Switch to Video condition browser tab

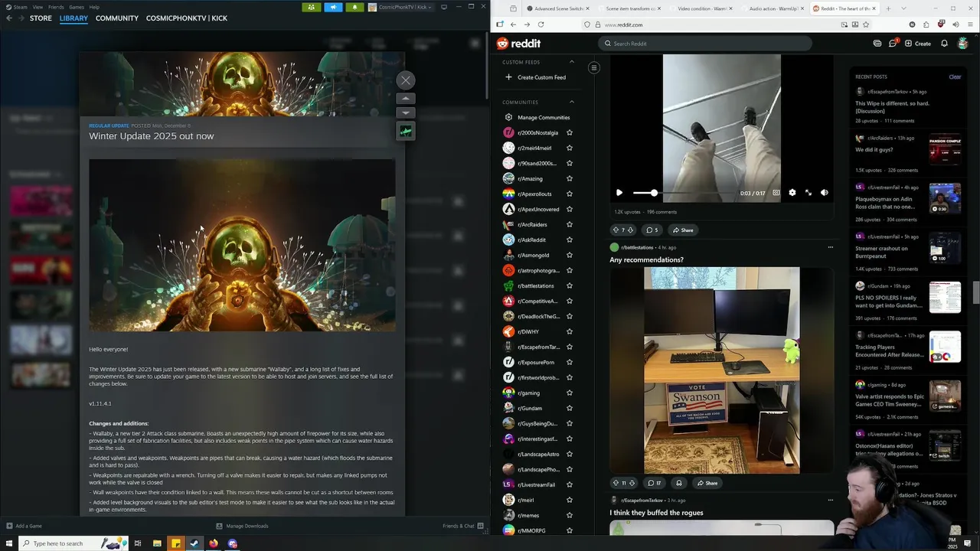(x=702, y=8)
